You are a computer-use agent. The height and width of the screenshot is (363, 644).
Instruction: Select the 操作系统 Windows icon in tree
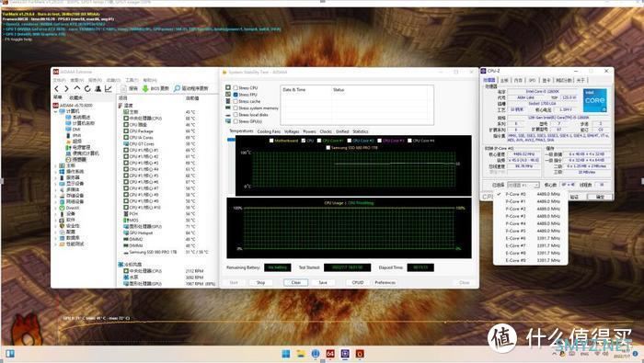(x=62, y=172)
